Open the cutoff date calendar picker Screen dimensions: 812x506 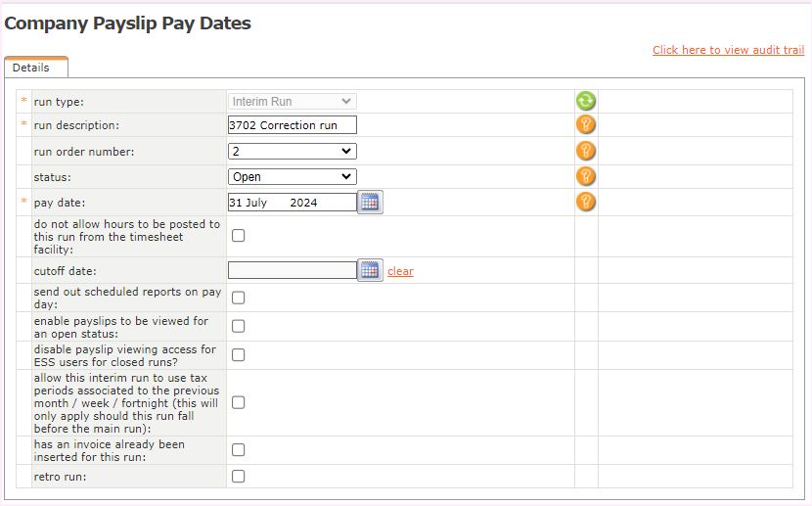click(370, 270)
